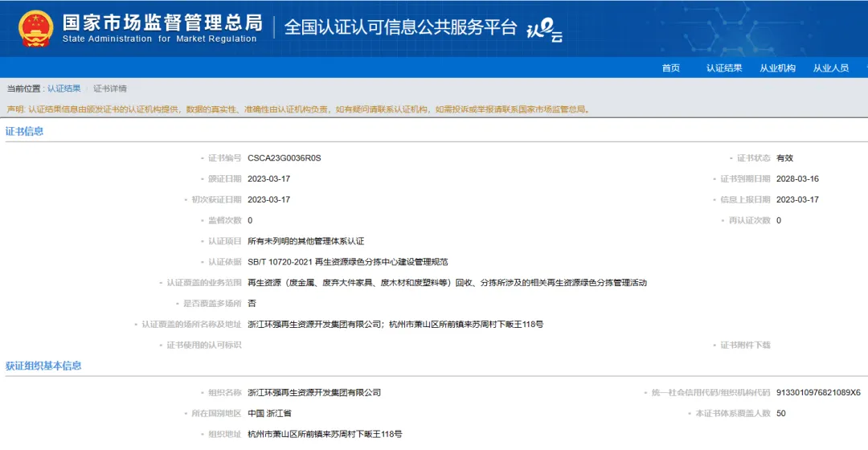Image resolution: width=868 pixels, height=450 pixels.
Task: Click the 颁证日期 value 2023-03-17
Action: pyautogui.click(x=268, y=178)
